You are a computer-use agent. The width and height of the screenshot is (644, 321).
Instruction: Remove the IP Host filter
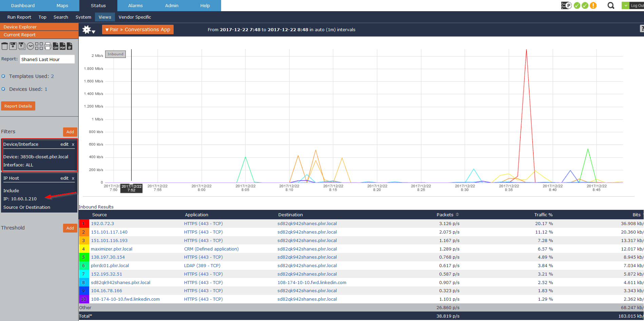click(x=73, y=178)
